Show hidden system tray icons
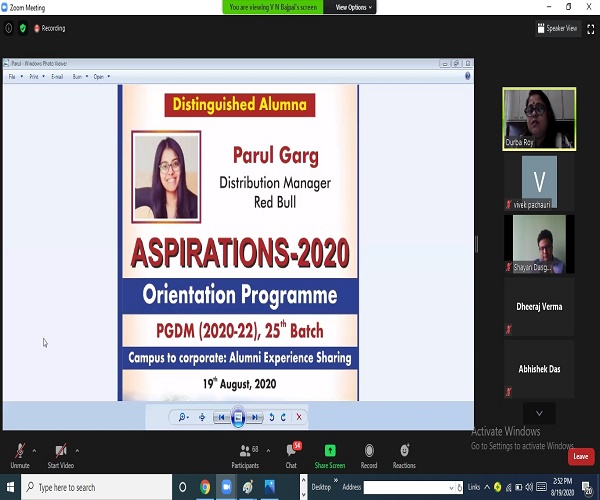The height and width of the screenshot is (500, 600). [x=487, y=487]
